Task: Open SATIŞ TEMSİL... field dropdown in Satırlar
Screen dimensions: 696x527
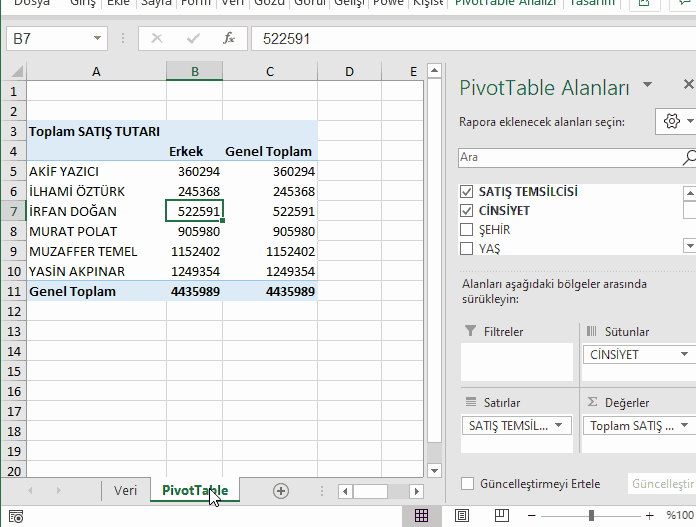Action: (x=559, y=425)
